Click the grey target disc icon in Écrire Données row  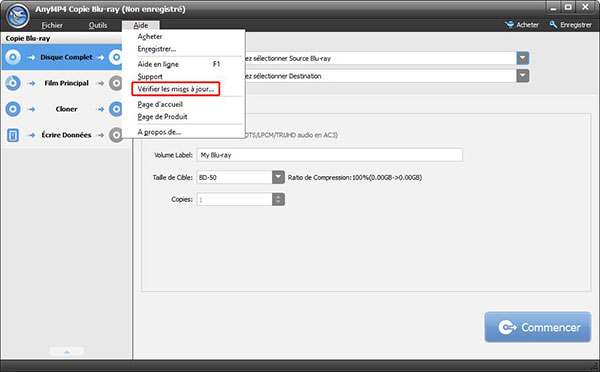116,135
